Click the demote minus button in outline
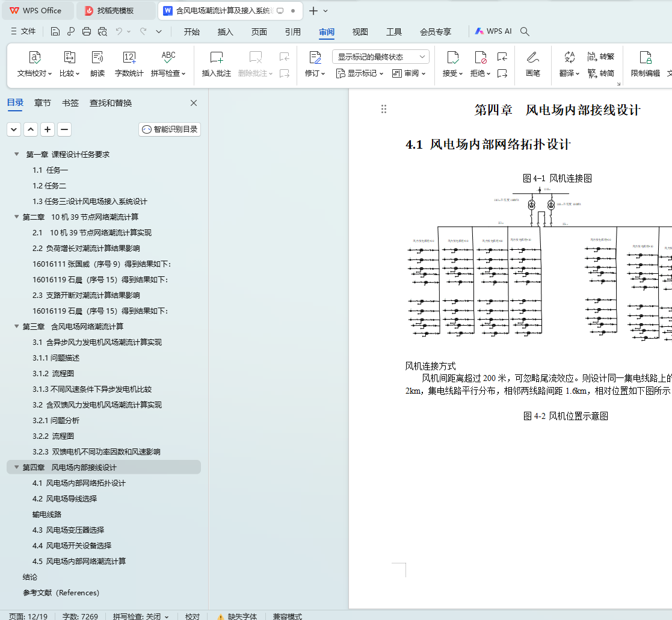Image resolution: width=672 pixels, height=620 pixels. tap(64, 129)
